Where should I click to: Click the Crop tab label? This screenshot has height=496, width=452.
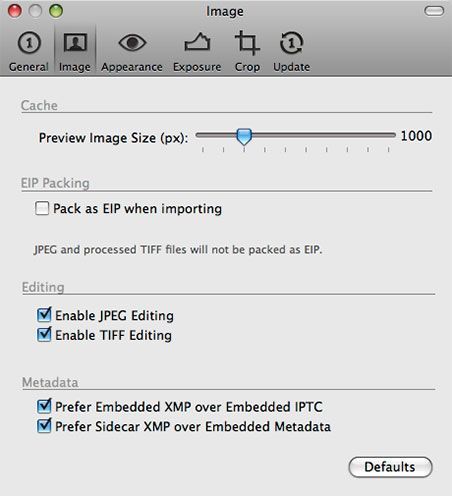click(247, 67)
